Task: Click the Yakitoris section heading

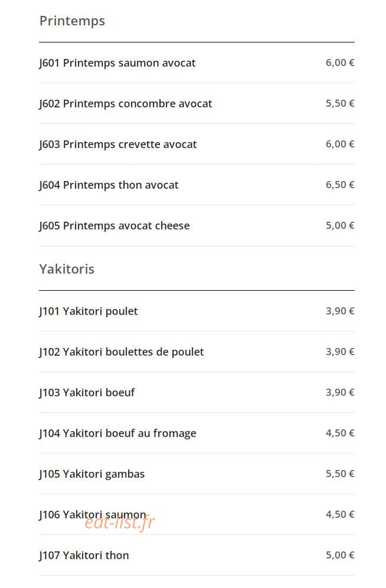Action: 67,269
